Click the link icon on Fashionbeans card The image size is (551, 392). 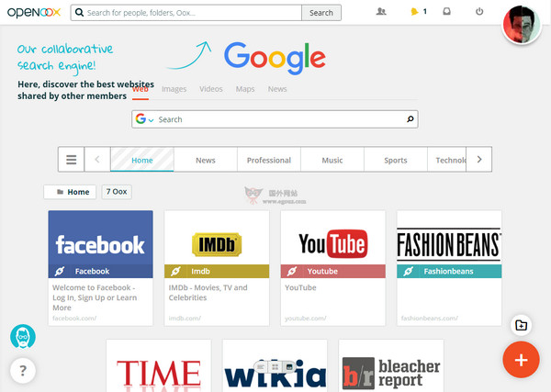(x=409, y=271)
